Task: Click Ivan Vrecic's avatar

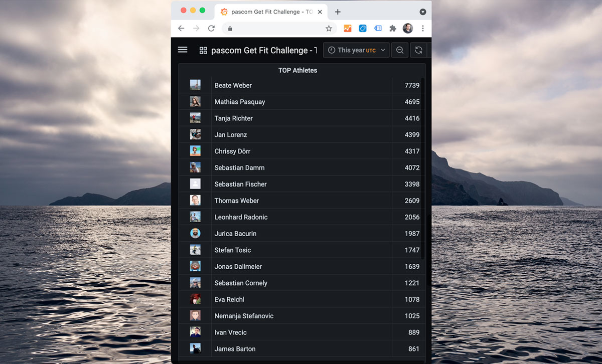Action: point(195,332)
